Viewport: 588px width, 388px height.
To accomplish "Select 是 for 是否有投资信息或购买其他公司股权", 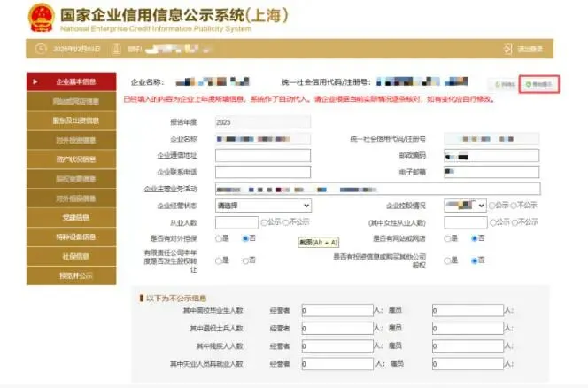I will (447, 260).
